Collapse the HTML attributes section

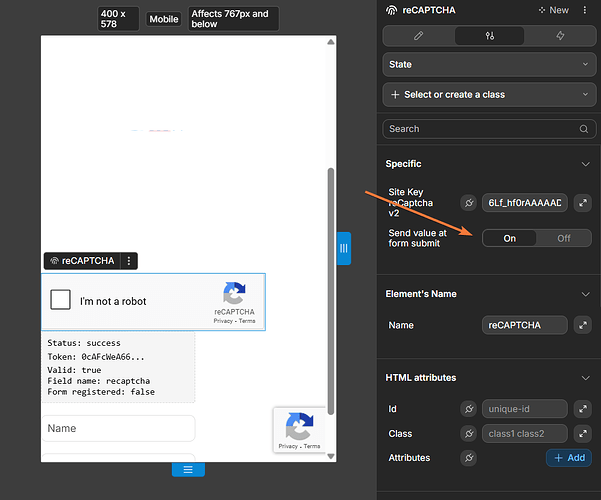tap(585, 378)
